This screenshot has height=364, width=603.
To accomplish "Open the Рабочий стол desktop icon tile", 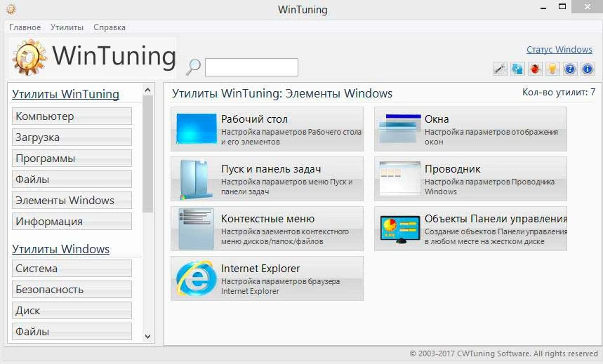I will 197,129.
